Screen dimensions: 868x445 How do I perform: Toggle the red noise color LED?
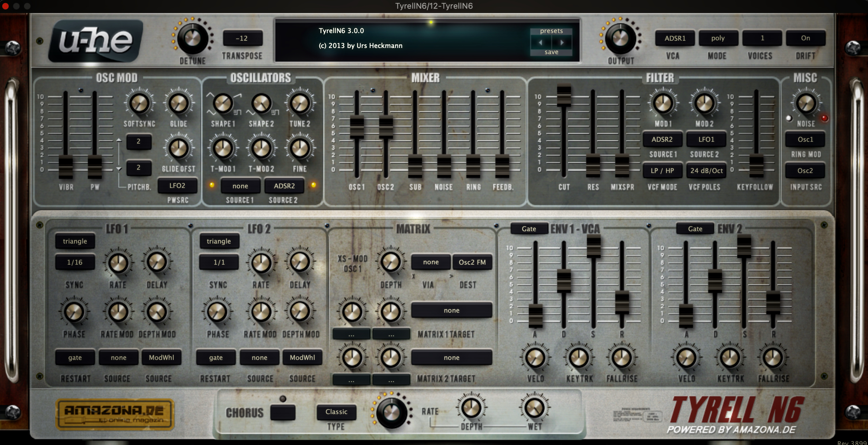click(x=824, y=118)
